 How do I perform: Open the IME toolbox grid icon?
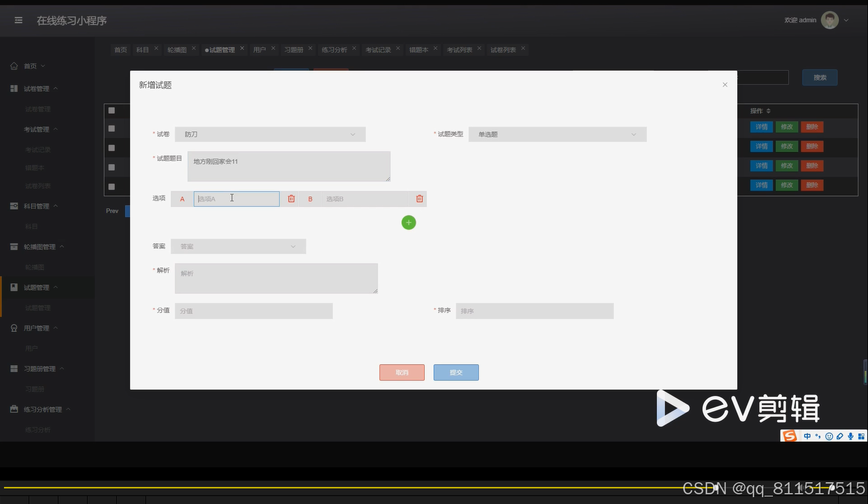861,436
